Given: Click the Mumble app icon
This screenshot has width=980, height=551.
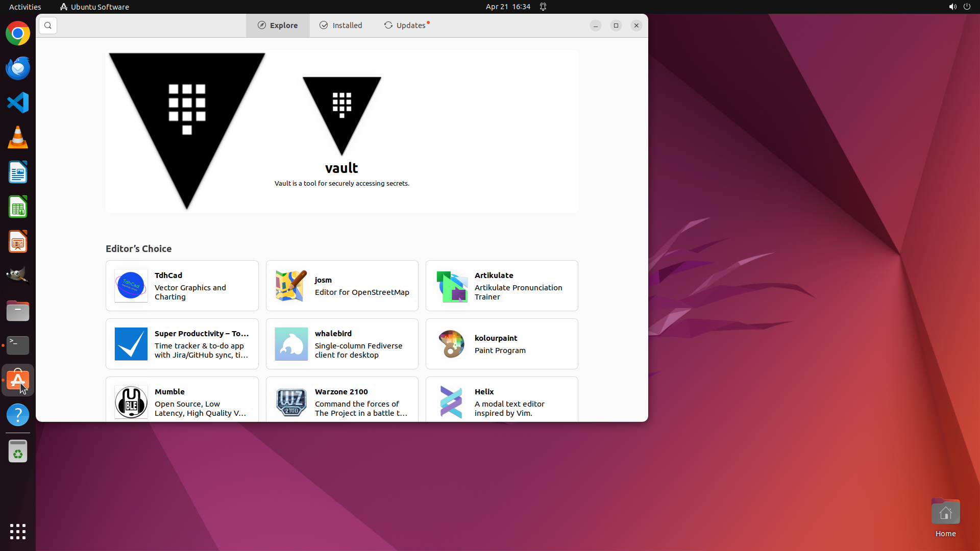Looking at the screenshot, I should 131,402.
